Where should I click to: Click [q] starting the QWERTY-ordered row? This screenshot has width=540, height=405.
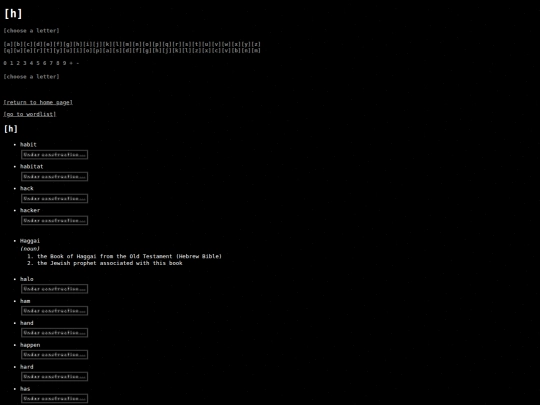8,51
